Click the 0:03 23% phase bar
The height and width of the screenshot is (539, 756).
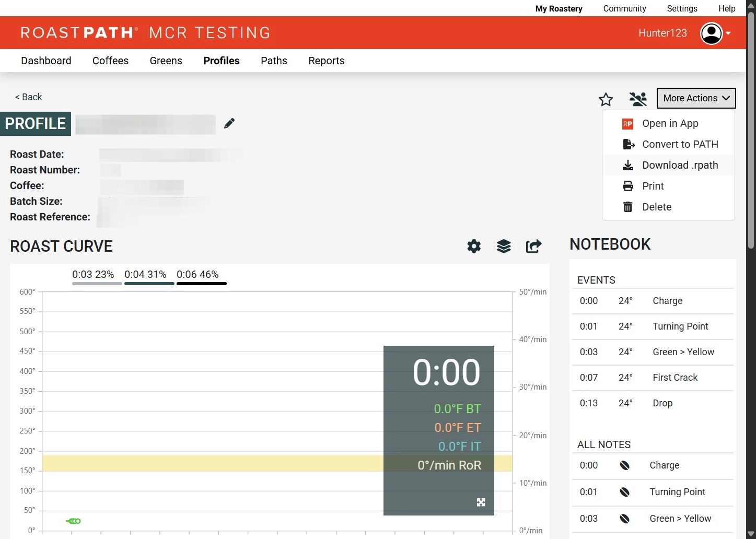97,277
